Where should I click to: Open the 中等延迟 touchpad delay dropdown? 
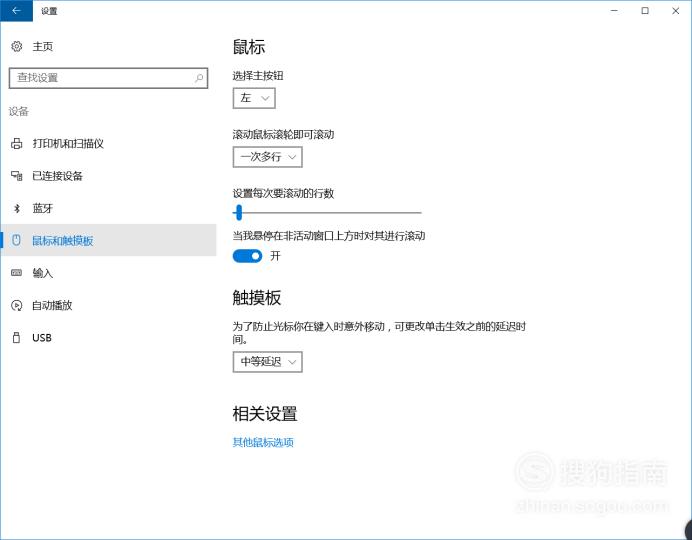coord(267,362)
